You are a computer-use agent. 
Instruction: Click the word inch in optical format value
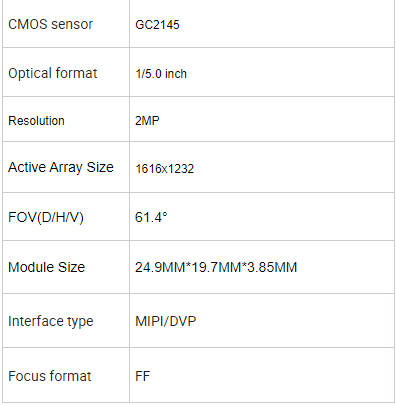point(176,74)
